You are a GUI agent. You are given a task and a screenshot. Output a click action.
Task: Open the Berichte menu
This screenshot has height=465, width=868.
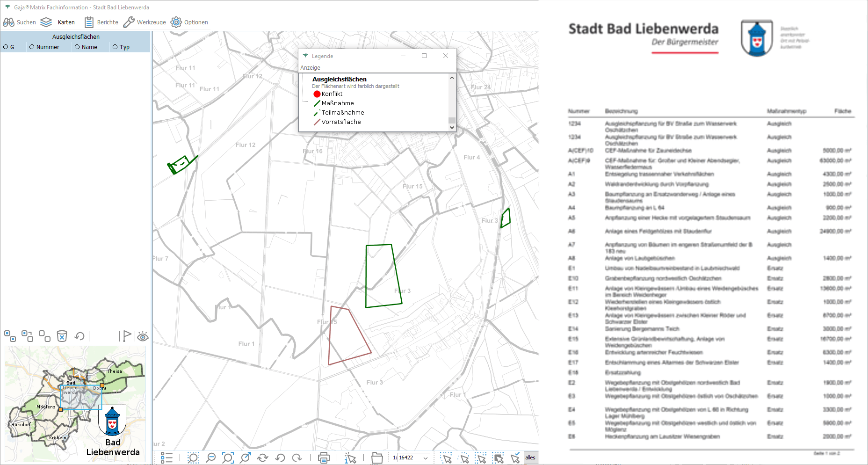pyautogui.click(x=101, y=22)
